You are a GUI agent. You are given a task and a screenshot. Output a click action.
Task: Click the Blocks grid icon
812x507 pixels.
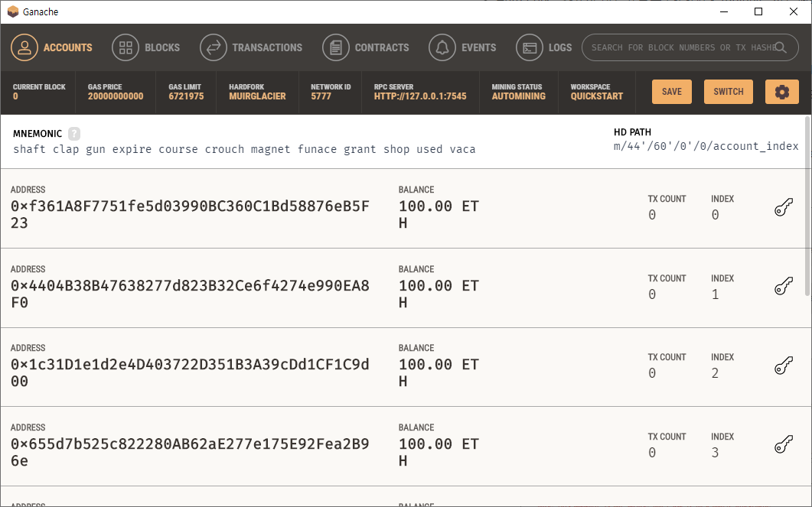126,47
